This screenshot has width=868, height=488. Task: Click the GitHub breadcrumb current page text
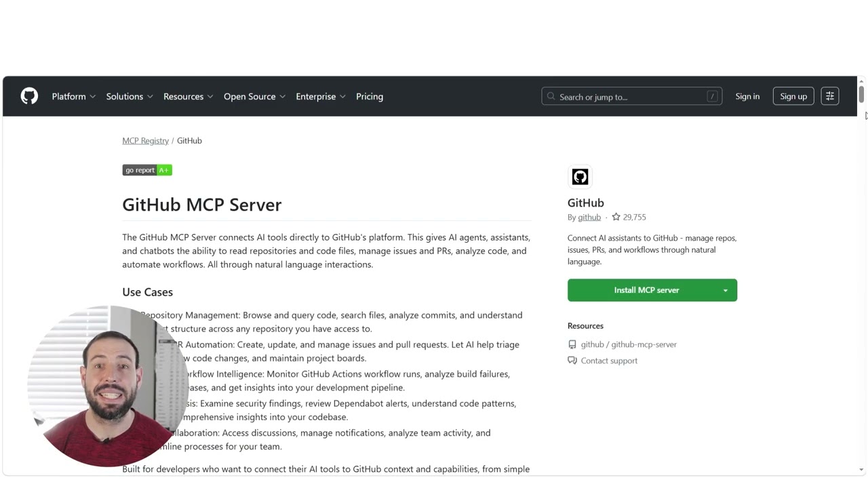pos(189,140)
